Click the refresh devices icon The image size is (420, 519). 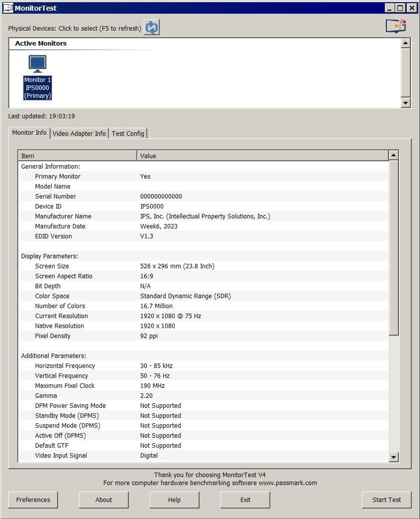click(152, 28)
